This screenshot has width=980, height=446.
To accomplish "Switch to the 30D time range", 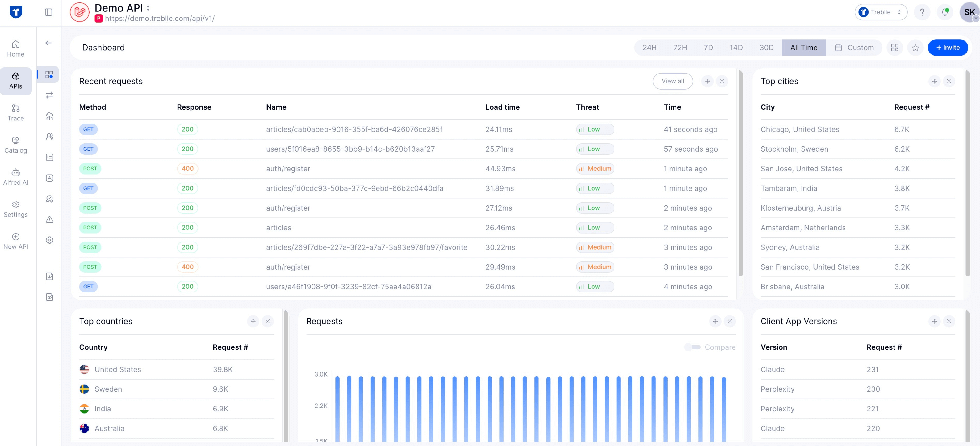I will (766, 48).
